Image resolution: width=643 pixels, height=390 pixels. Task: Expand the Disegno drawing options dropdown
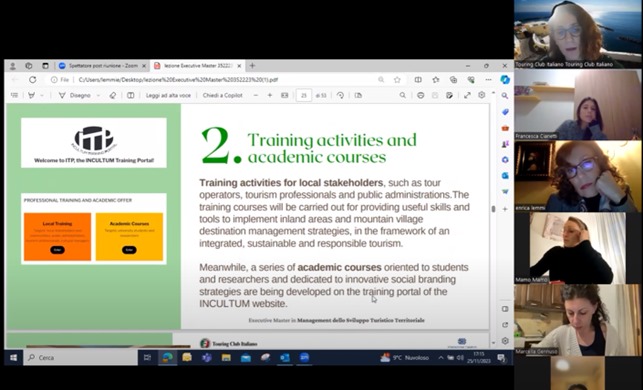[x=98, y=96]
